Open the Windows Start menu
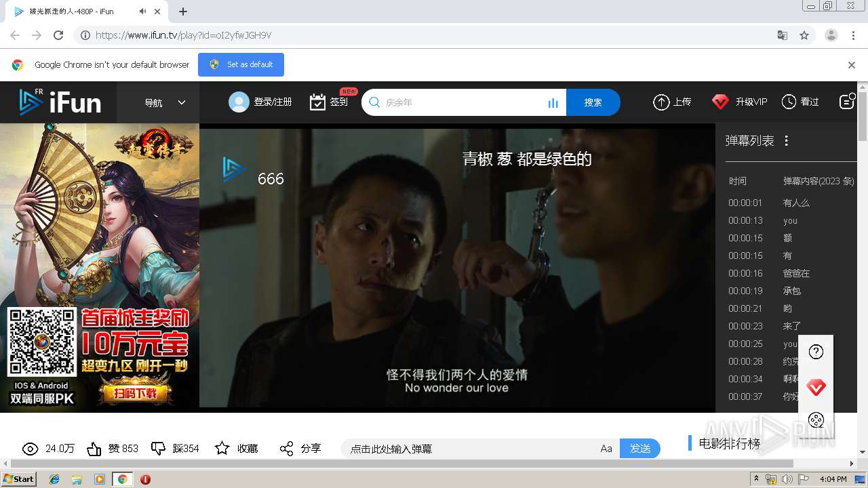Image resolution: width=868 pixels, height=488 pixels. click(18, 479)
